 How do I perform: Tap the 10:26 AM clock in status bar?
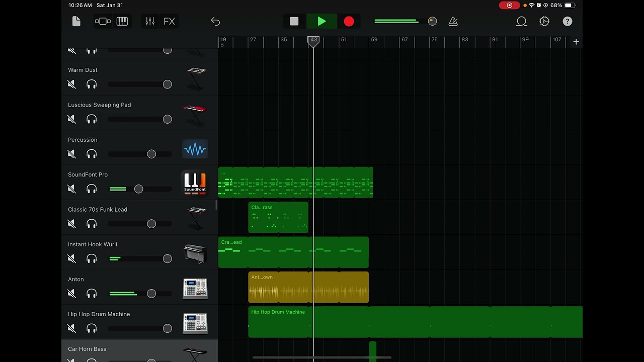tap(80, 5)
